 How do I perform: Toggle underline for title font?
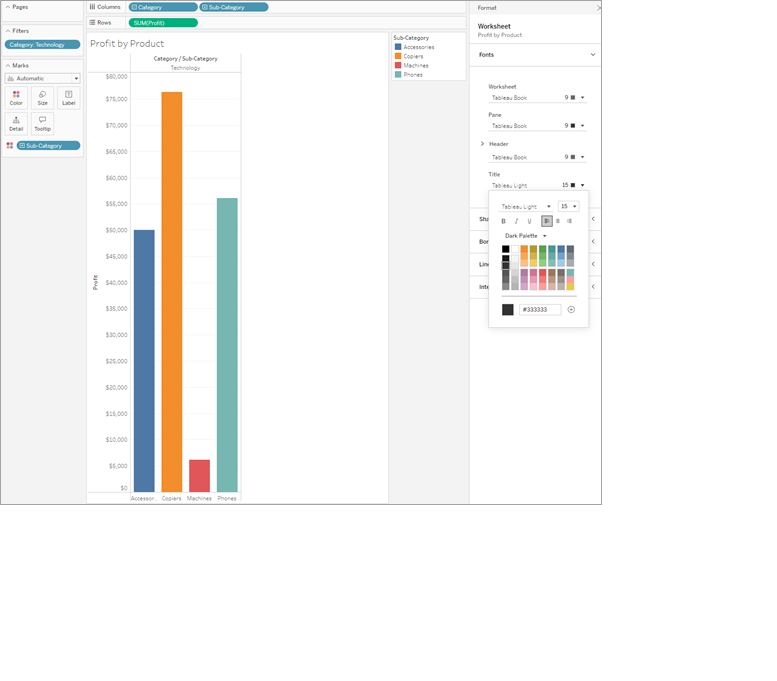pos(529,221)
